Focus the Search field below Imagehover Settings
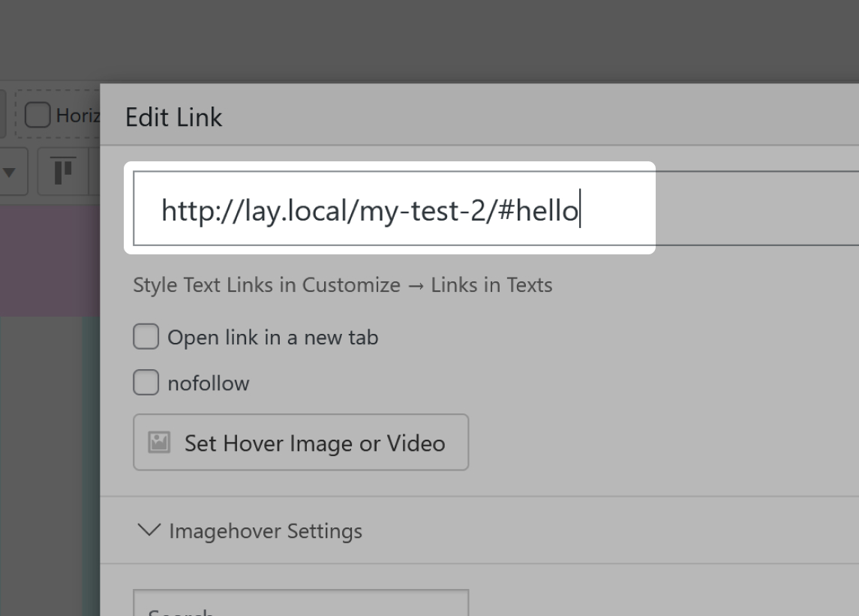Screen dimensions: 859x616 pos(300,605)
